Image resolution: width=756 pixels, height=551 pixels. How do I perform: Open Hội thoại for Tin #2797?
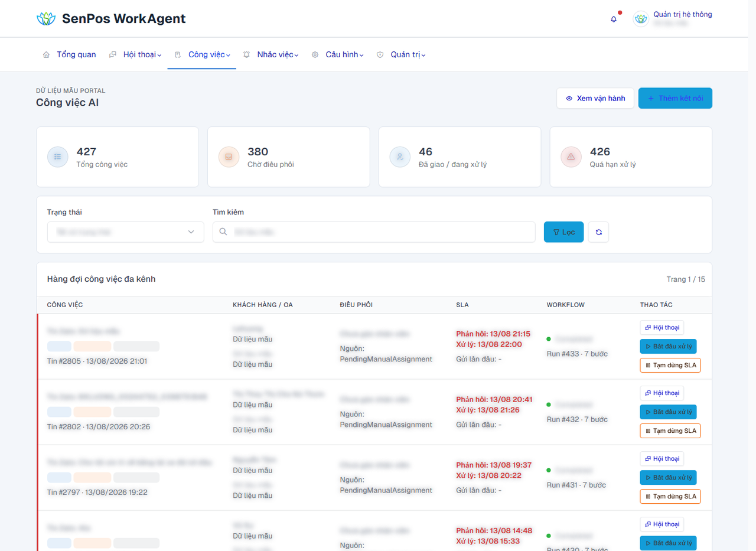(661, 459)
